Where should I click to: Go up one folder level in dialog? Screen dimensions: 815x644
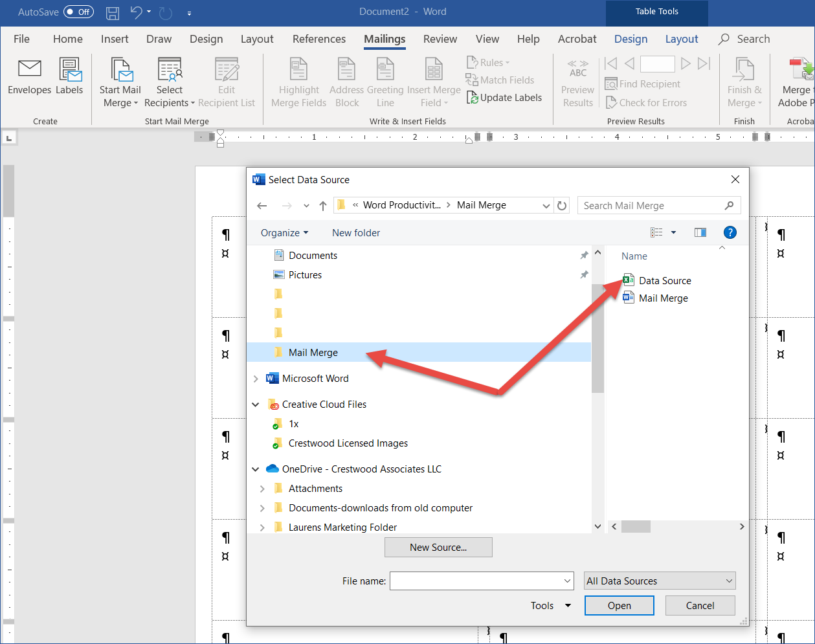[323, 206]
